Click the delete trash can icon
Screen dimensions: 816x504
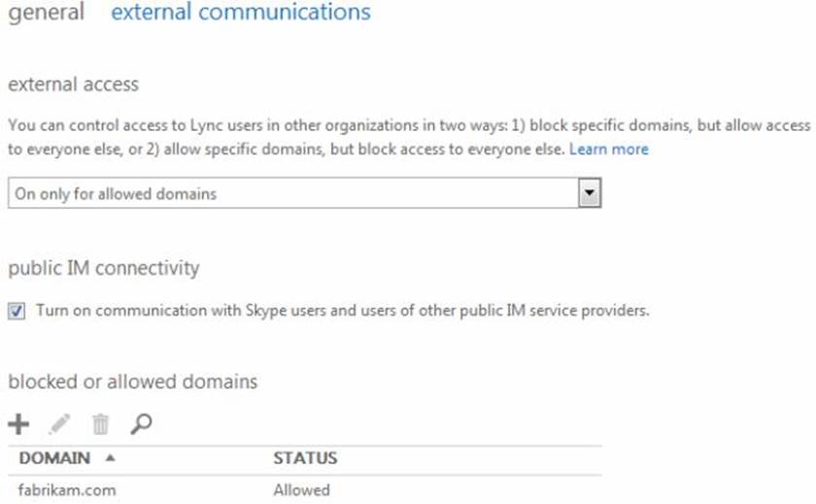click(x=101, y=423)
